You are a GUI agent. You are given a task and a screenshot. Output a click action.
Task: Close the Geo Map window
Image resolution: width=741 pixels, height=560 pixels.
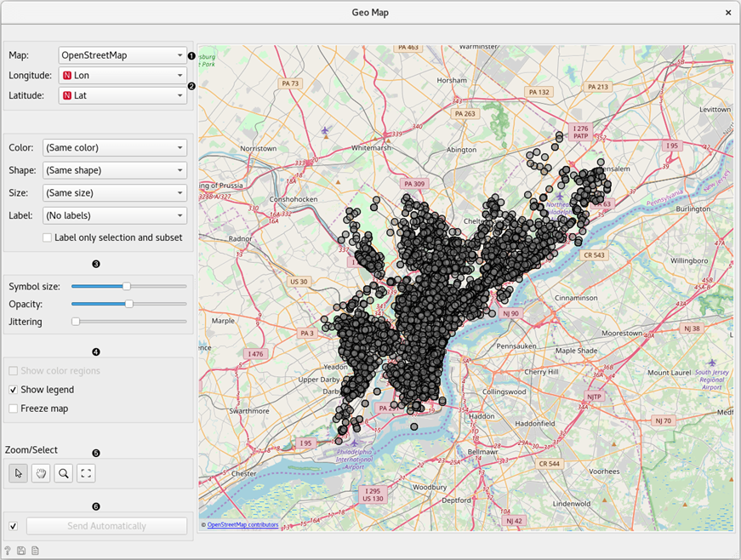(728, 13)
